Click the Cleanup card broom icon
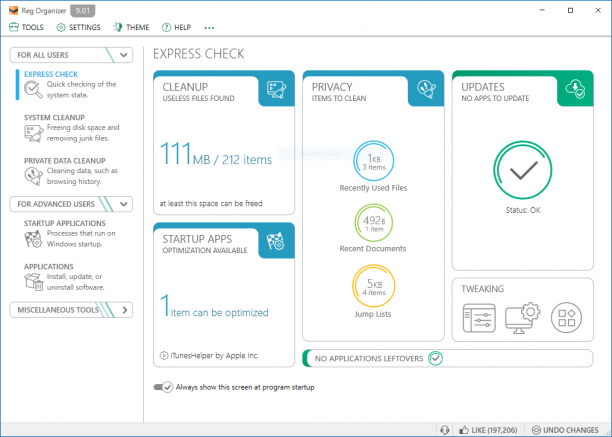The height and width of the screenshot is (437, 612). [x=277, y=89]
